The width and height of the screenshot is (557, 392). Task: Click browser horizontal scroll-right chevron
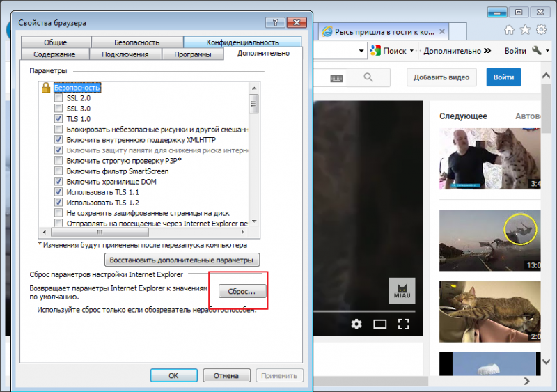point(526,381)
